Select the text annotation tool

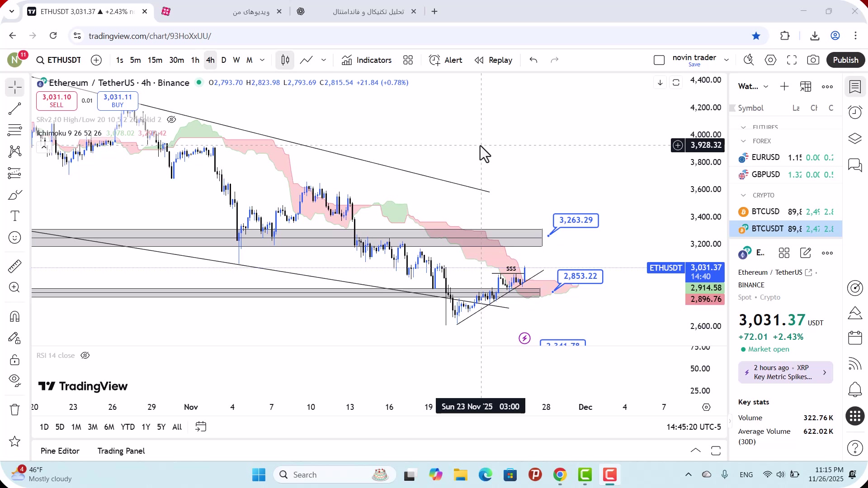pos(14,216)
